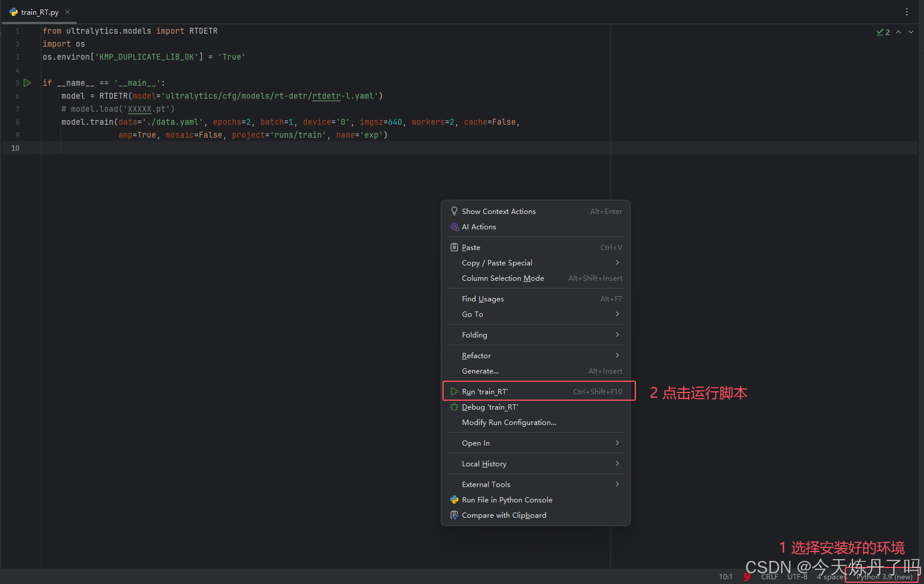Click Debug 'train_RT' with the bug icon
Screen dimensions: 924x584
point(490,407)
